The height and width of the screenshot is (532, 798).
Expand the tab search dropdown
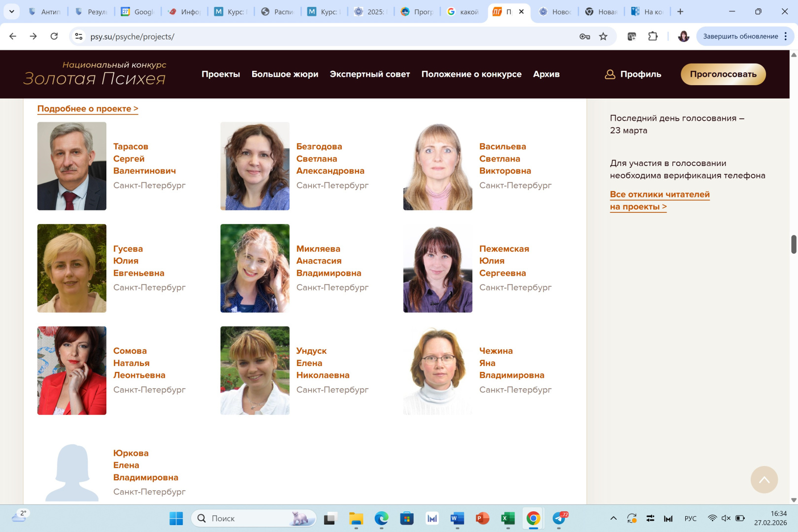click(x=11, y=11)
